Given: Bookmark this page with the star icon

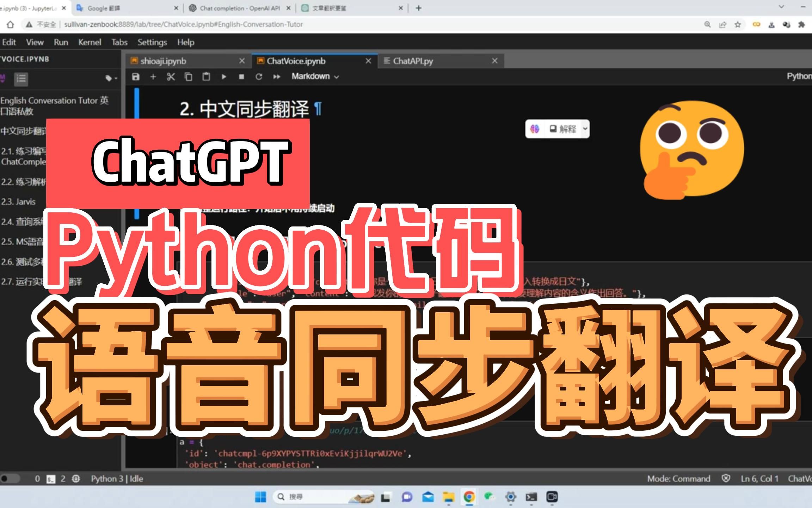Looking at the screenshot, I should tap(738, 24).
